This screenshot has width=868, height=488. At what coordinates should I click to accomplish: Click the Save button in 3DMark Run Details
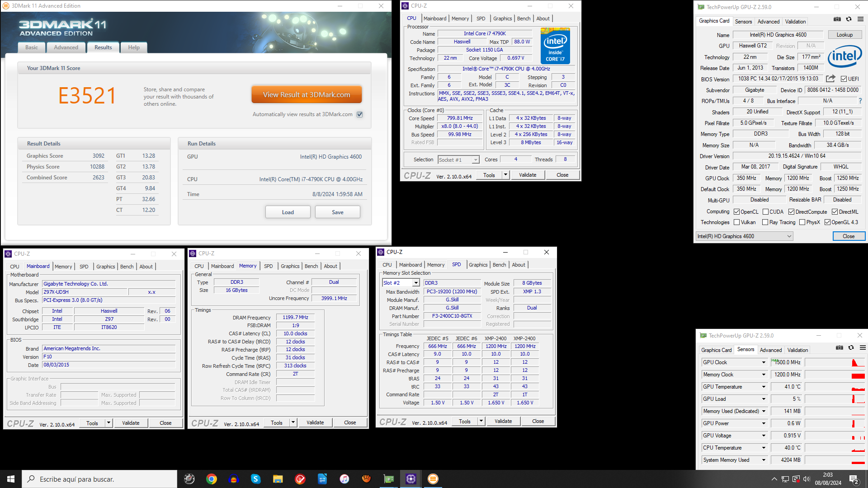pyautogui.click(x=338, y=212)
